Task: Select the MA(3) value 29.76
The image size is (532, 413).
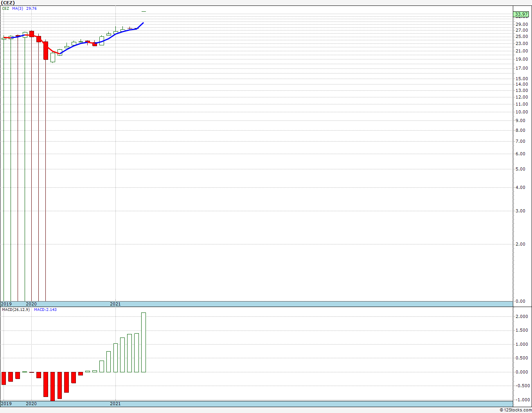Action: tap(32, 8)
